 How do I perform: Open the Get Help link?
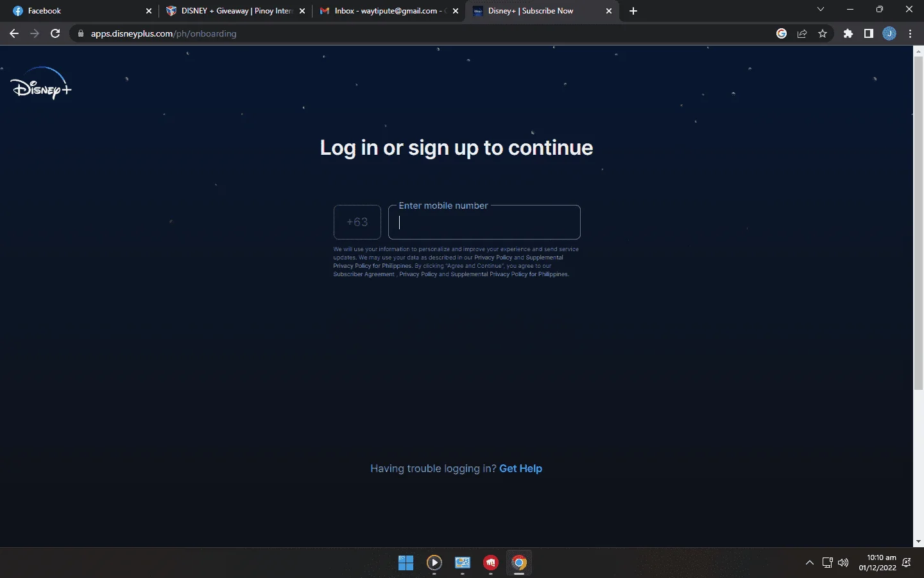520,469
